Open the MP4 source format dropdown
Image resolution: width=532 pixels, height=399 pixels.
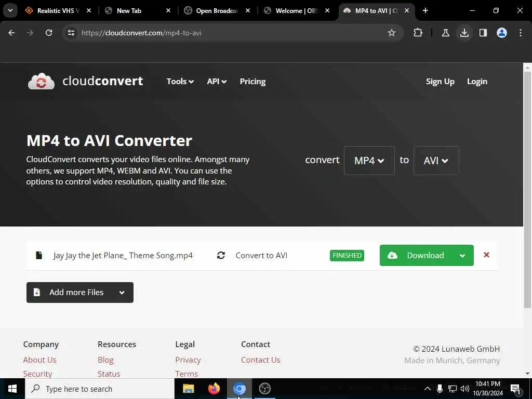coord(369,161)
